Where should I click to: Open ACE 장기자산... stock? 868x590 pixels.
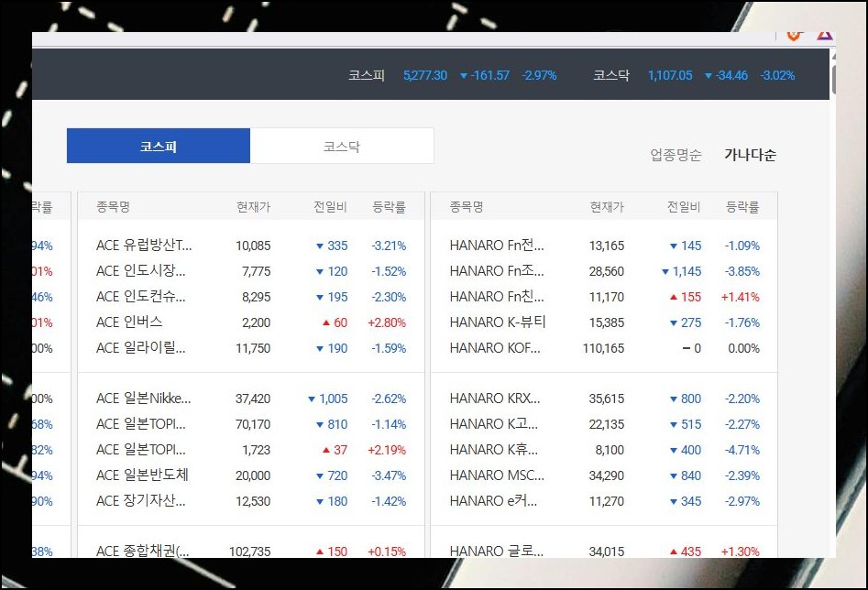pyautogui.click(x=140, y=501)
